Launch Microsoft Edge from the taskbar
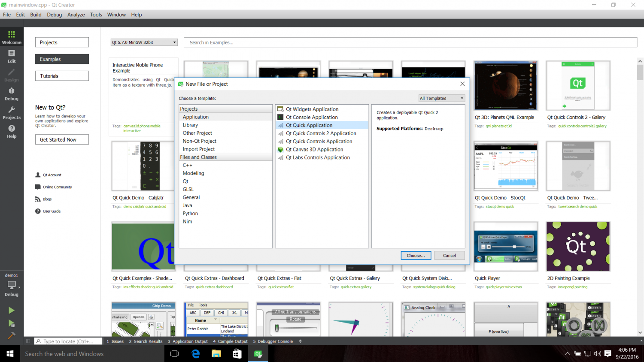This screenshot has width=644, height=362. [195, 353]
